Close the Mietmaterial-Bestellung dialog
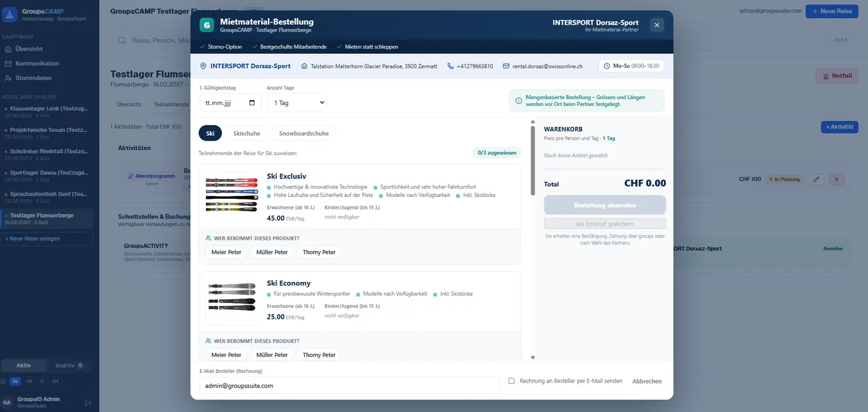Screen dimensions: 868x412 click(x=657, y=25)
